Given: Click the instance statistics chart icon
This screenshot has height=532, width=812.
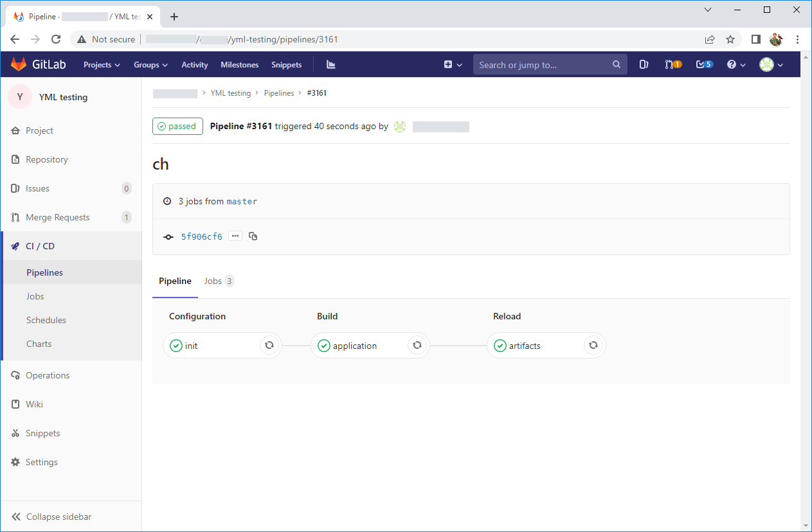Looking at the screenshot, I should coord(331,65).
